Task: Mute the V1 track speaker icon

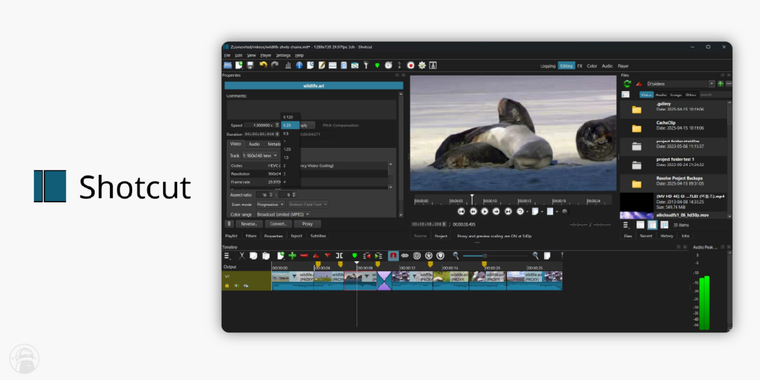Action: click(237, 285)
